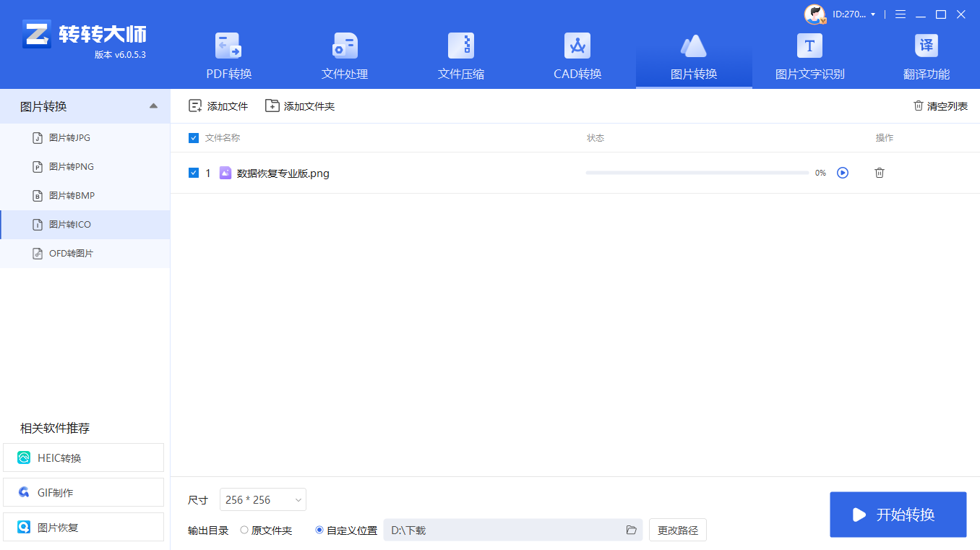Uncheck the 数据恢复专业版.png row checkbox
Screen dimensions: 980x550
(194, 173)
